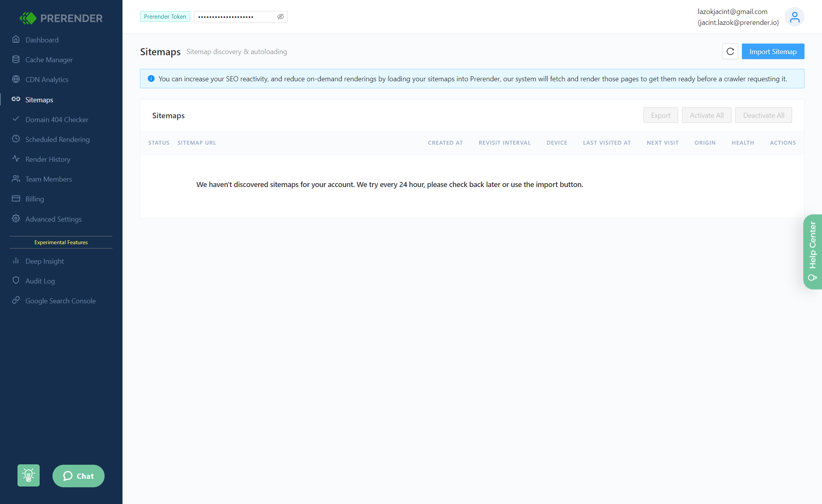The image size is (822, 504).
Task: Click the STATUS column header
Action: 159,143
